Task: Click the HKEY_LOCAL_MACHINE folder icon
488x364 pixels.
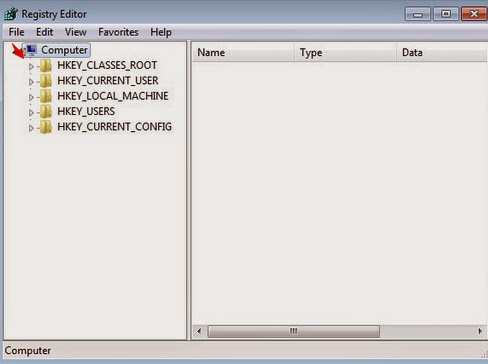Action: point(46,96)
